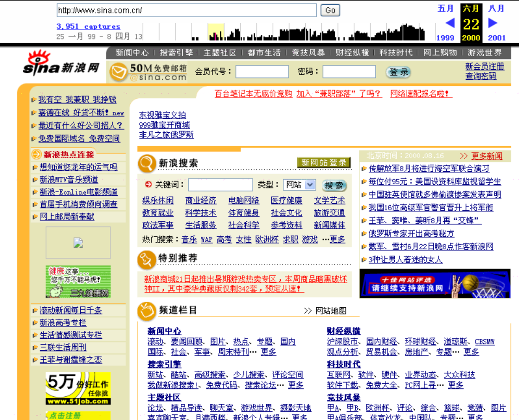Viewport: 519px width, 420px height.
Task: Select the highlighted 2000 section in capture timeline
Action: pyautogui.click(x=216, y=32)
